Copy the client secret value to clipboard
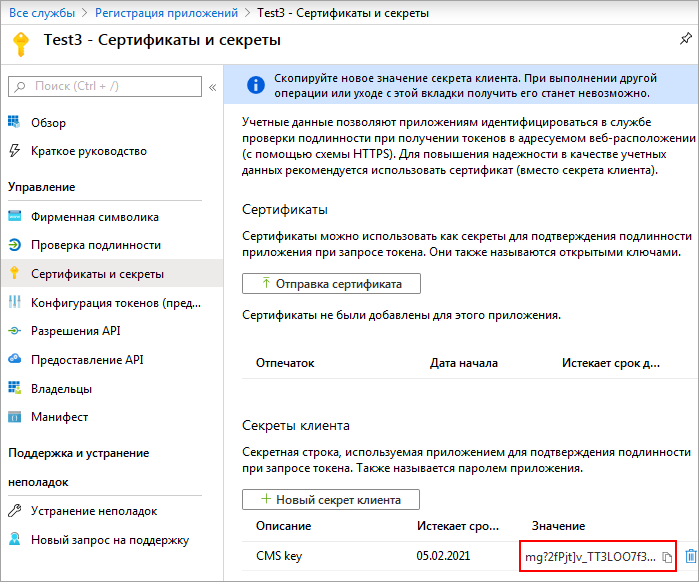 (668, 557)
